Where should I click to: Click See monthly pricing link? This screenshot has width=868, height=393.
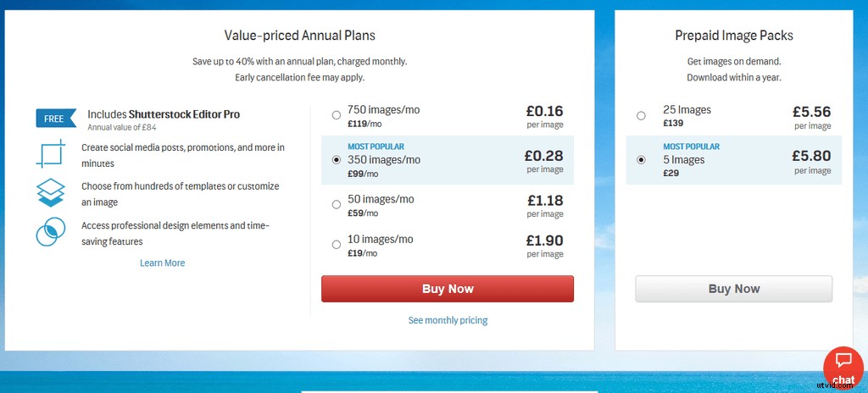point(448,320)
